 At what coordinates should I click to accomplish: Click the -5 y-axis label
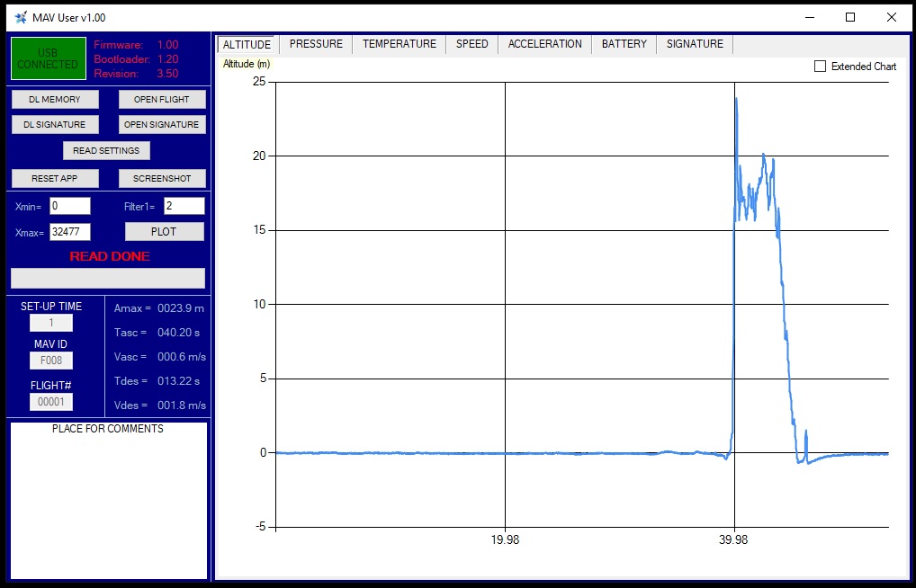click(261, 527)
